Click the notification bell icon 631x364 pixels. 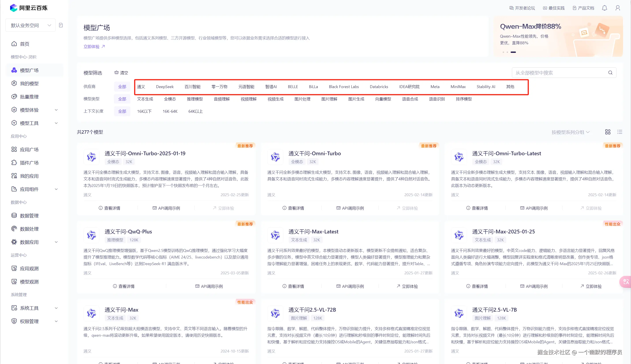tap(604, 8)
